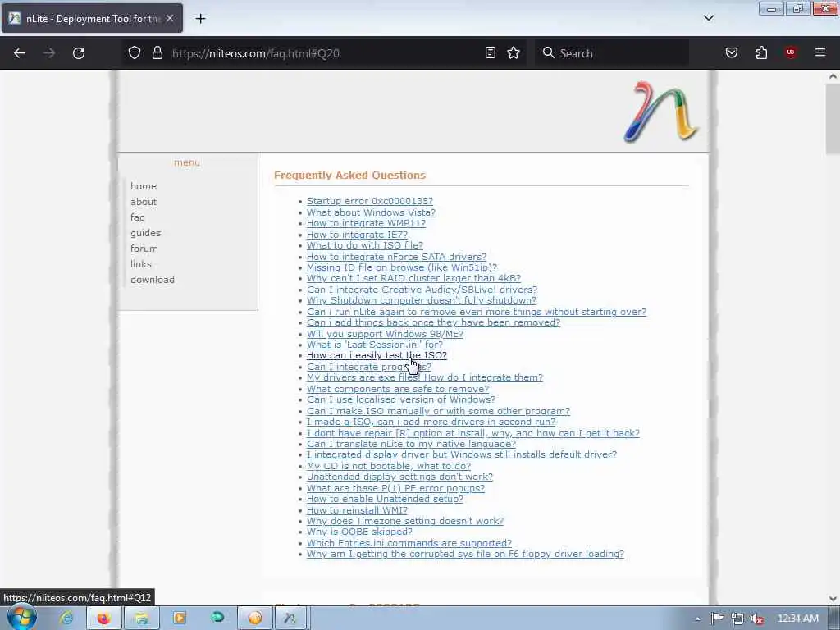
Task: Open 'Can I integrate programs?' link
Action: 368,367
